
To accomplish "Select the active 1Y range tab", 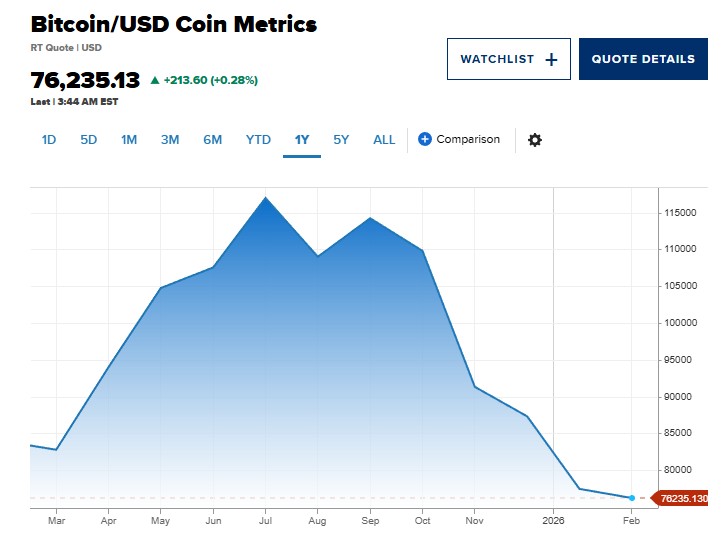I will tap(302, 140).
